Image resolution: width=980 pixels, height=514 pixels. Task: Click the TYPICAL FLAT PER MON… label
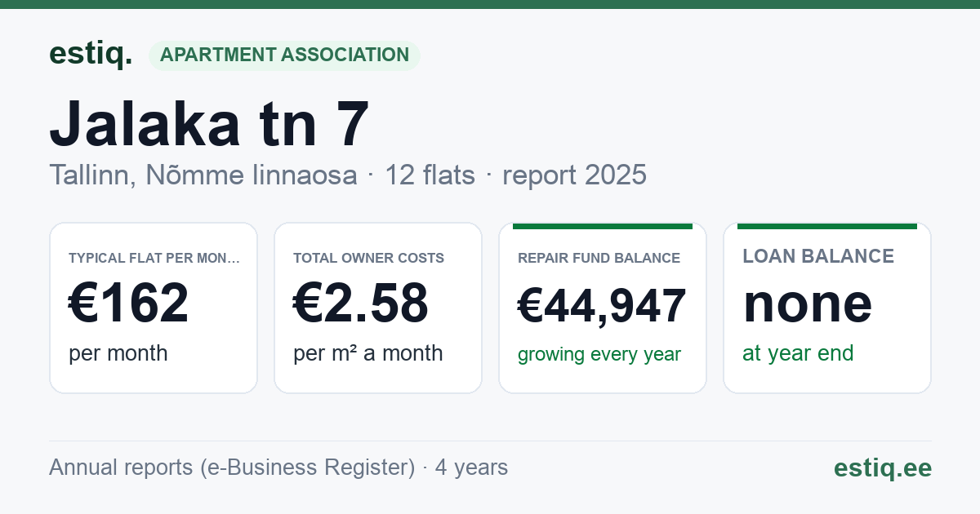pos(154,258)
